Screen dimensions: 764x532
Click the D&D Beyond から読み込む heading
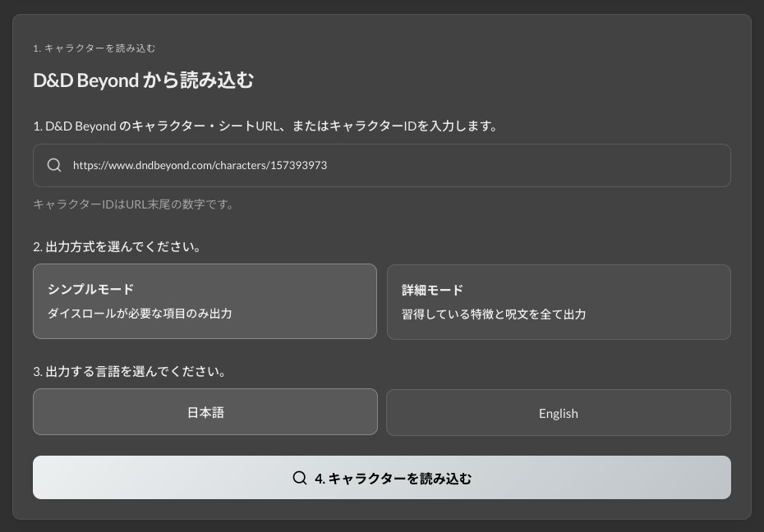143,80
